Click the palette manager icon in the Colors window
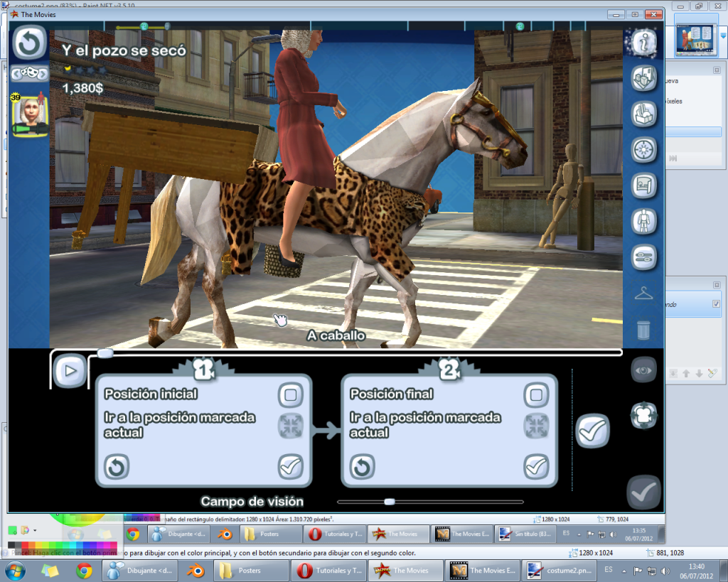 click(25, 530)
